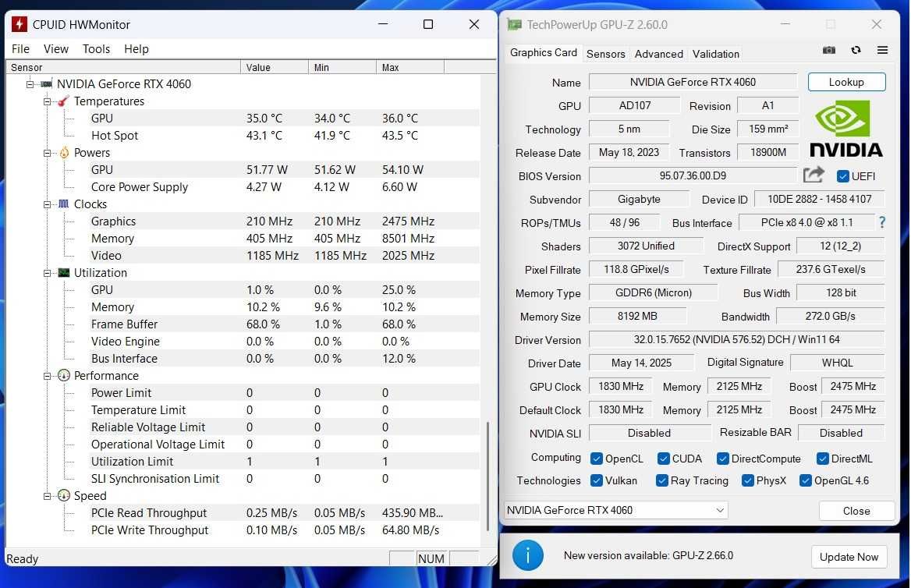The width and height of the screenshot is (911, 588).
Task: Toggle the OpenCL checkbox
Action: [596, 459]
